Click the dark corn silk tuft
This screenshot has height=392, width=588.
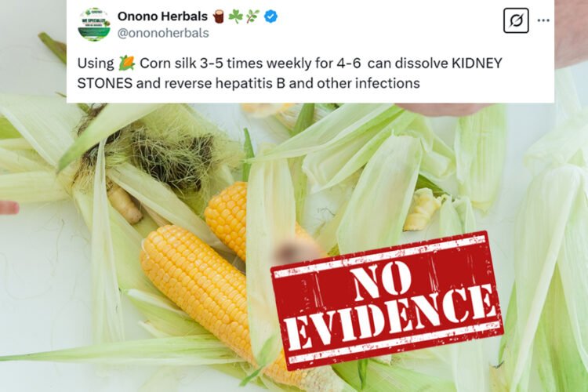click(x=169, y=156)
